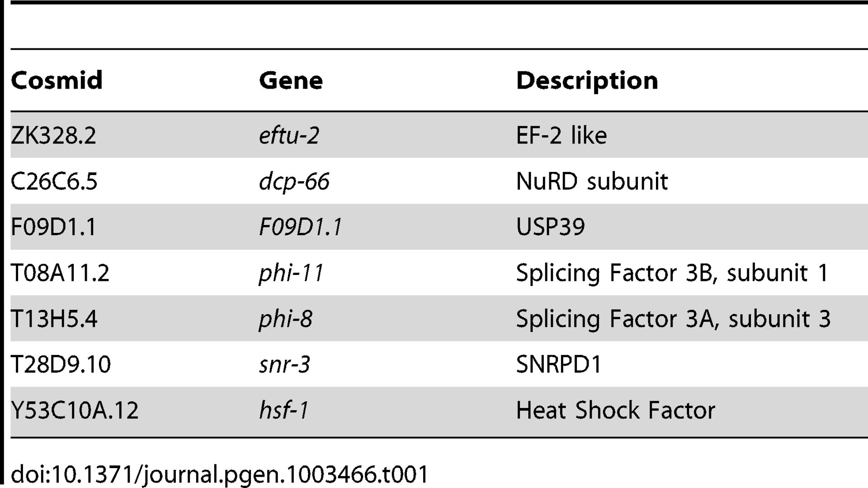This screenshot has height=488, width=868.
Task: Click the SNRPD1 description cell
Action: click(559, 365)
